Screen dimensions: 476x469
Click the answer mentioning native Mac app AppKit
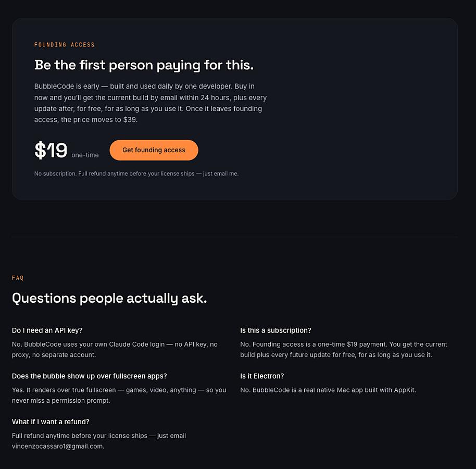(328, 390)
